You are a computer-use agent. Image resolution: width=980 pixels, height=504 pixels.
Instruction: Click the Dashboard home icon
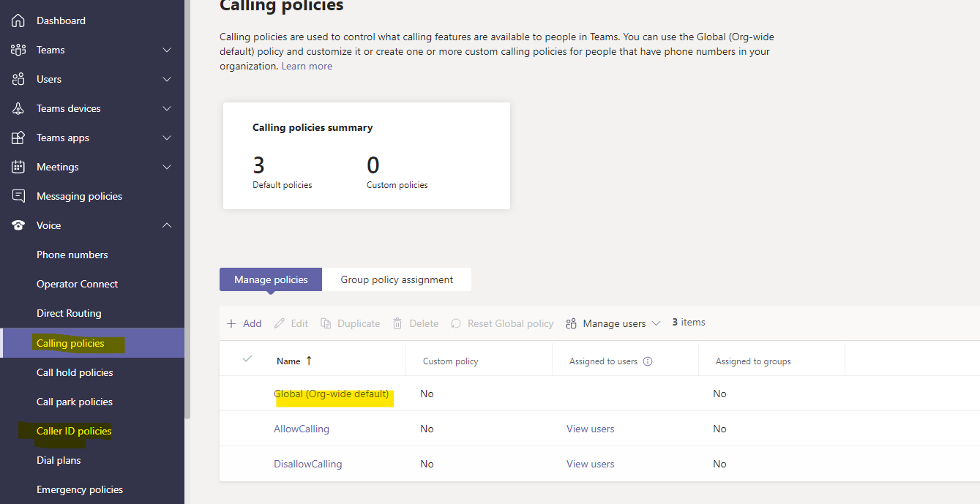click(x=18, y=20)
